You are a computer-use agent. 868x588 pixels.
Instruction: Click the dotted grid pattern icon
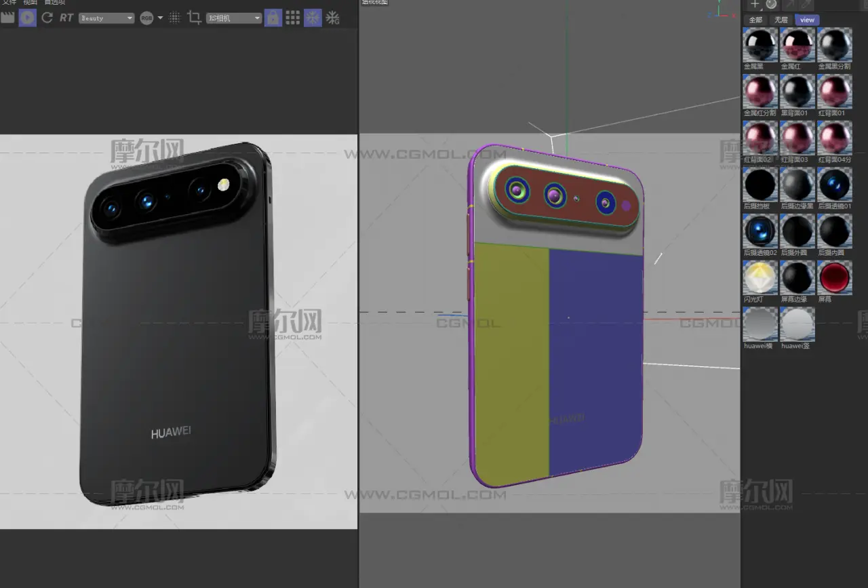tap(174, 18)
